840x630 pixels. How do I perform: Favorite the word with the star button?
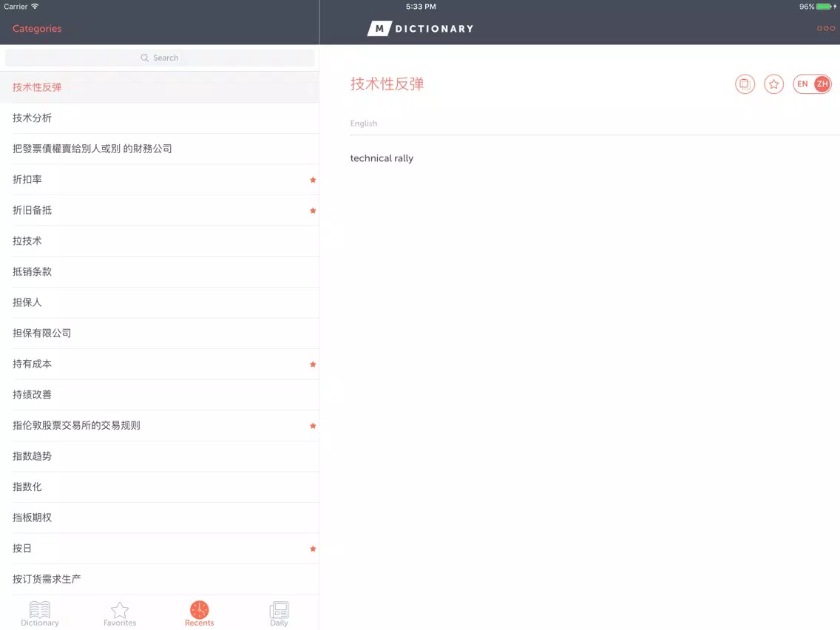click(773, 84)
